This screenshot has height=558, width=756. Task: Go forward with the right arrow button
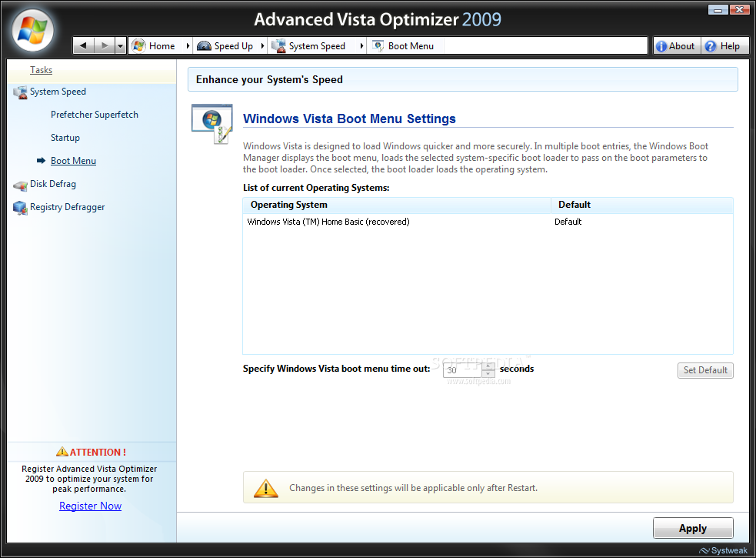tap(104, 46)
